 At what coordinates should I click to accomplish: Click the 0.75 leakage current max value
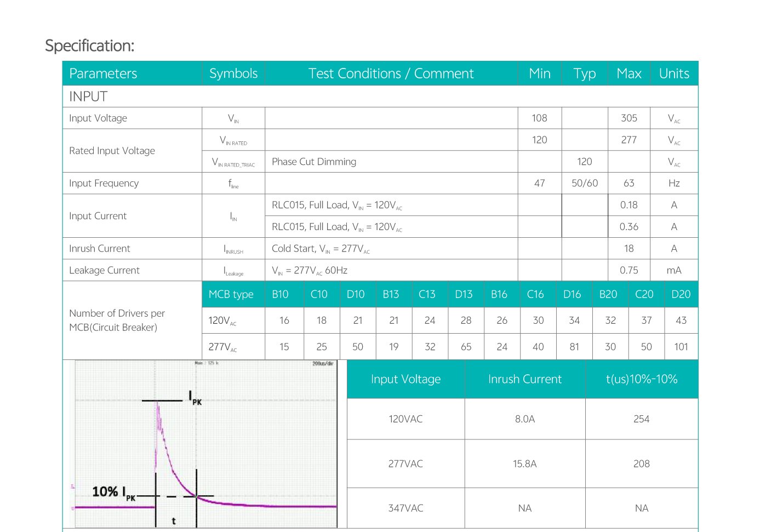628,270
